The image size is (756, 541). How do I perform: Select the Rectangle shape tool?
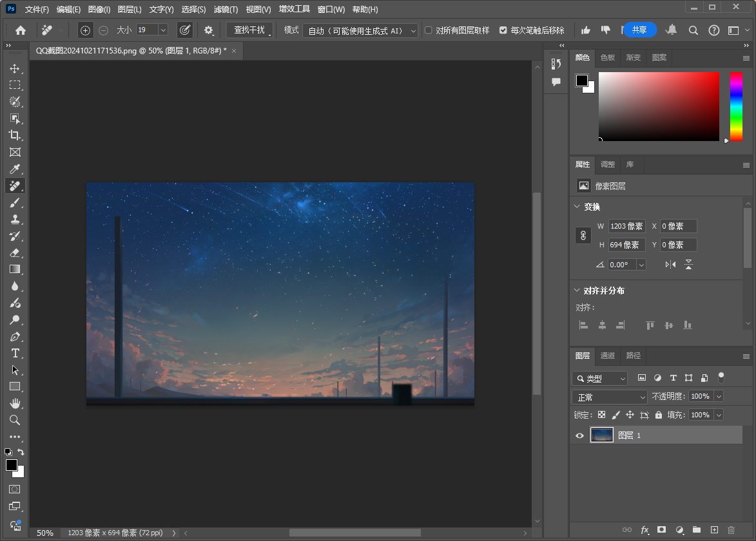[15, 387]
